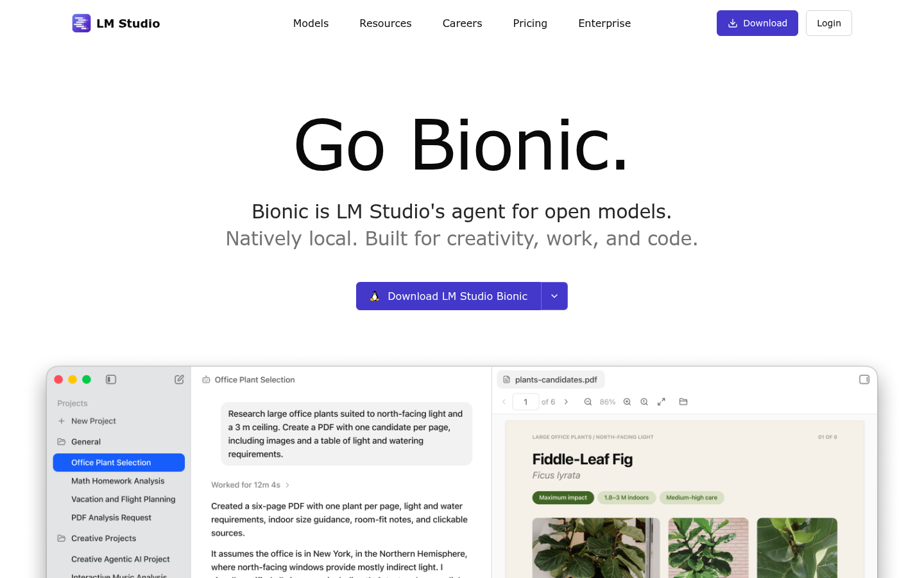924x578 pixels.
Task: Click the 'Go Bionic.' headline
Action: coord(462,145)
